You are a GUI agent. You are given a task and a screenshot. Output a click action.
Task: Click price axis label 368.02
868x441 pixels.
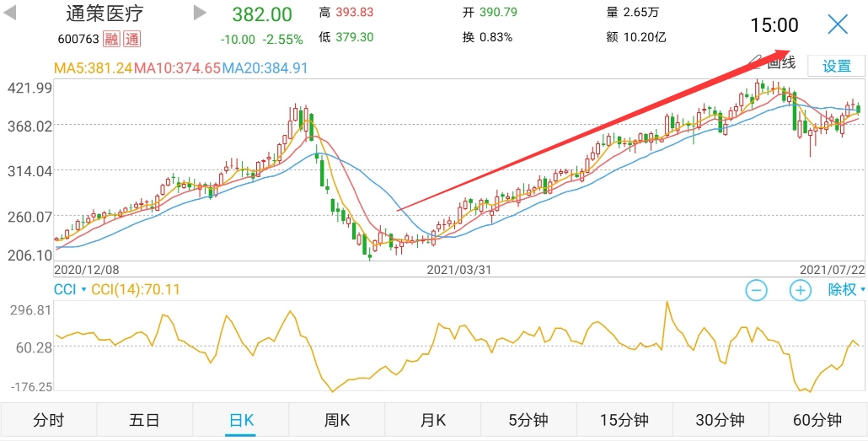point(29,126)
